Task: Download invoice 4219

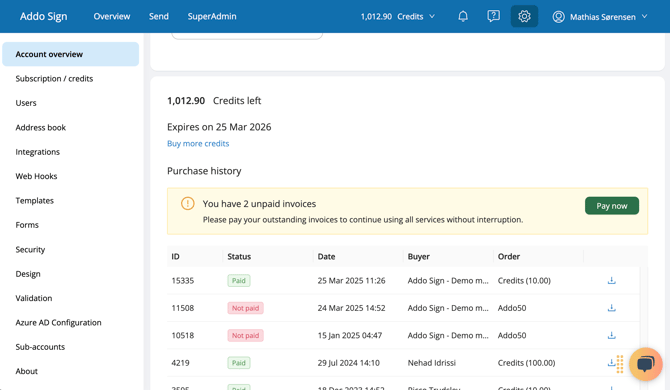Action: [x=611, y=363]
